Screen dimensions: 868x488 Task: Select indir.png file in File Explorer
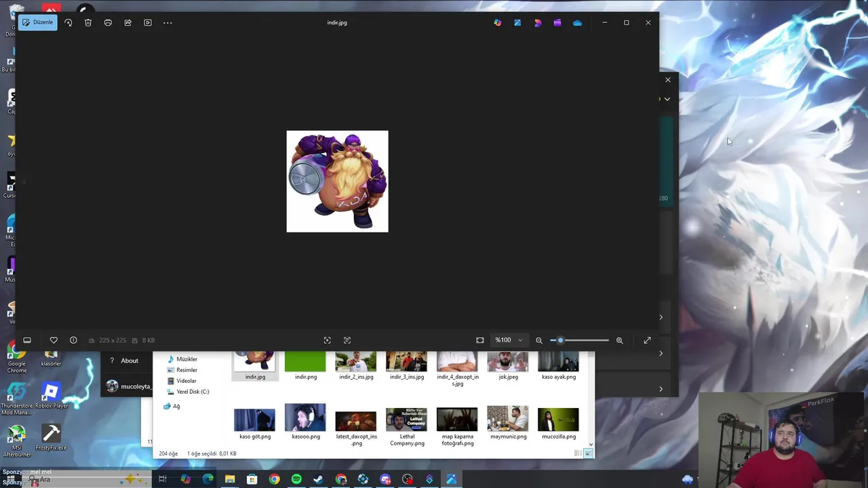click(305, 366)
